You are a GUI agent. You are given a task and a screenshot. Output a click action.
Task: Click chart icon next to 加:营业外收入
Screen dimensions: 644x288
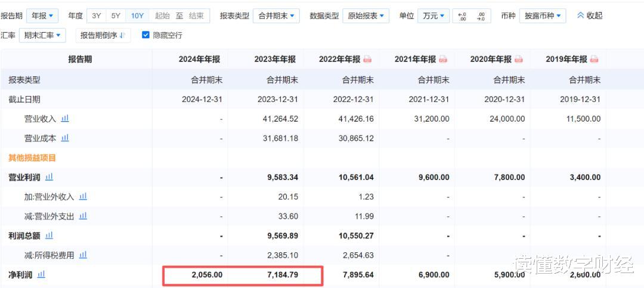(83, 197)
